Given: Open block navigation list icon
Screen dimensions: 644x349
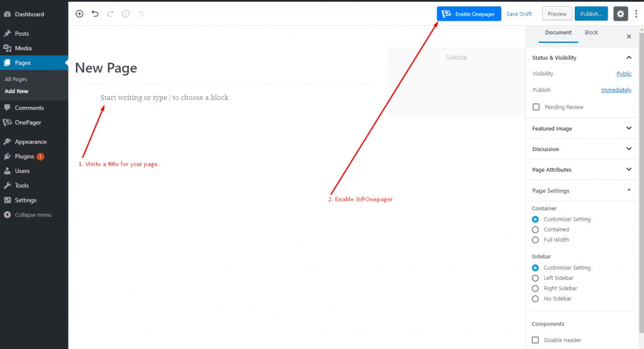Looking at the screenshot, I should (x=142, y=14).
